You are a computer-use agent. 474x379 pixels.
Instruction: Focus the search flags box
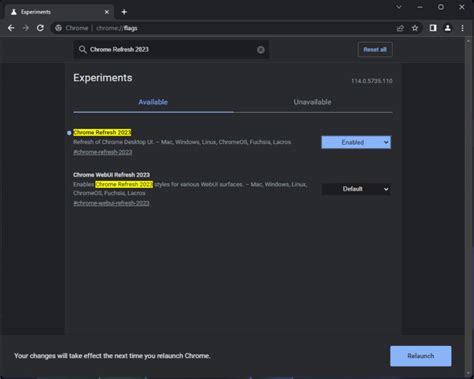[x=171, y=50]
